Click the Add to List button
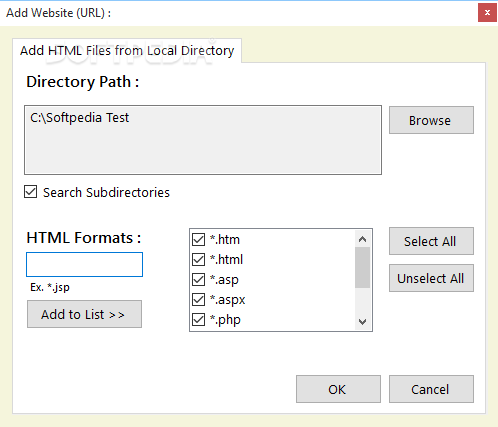Screen dimensions: 498x427 84,314
